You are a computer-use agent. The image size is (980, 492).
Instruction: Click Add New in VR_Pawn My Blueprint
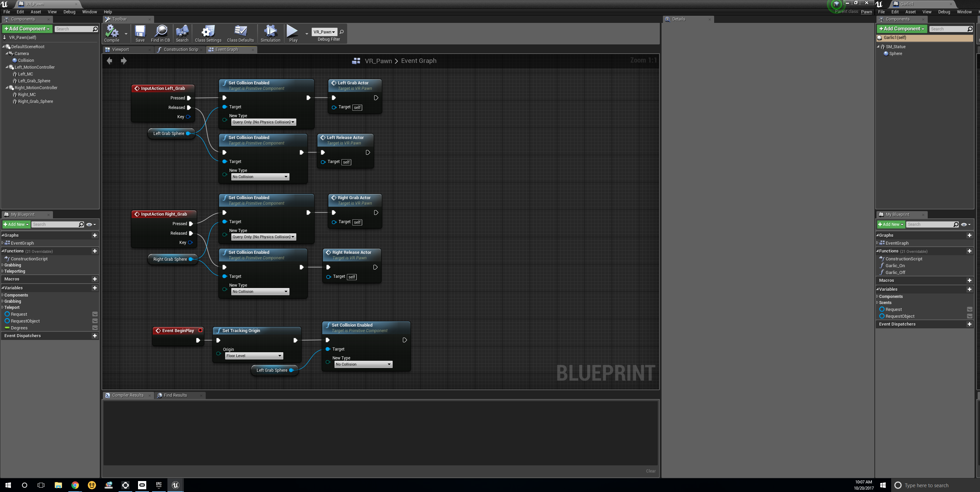pos(16,224)
